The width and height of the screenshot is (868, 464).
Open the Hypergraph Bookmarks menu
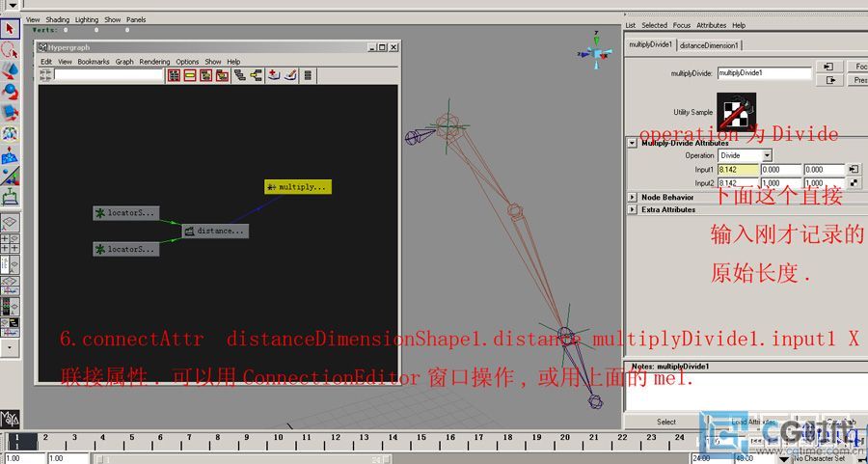[94, 62]
